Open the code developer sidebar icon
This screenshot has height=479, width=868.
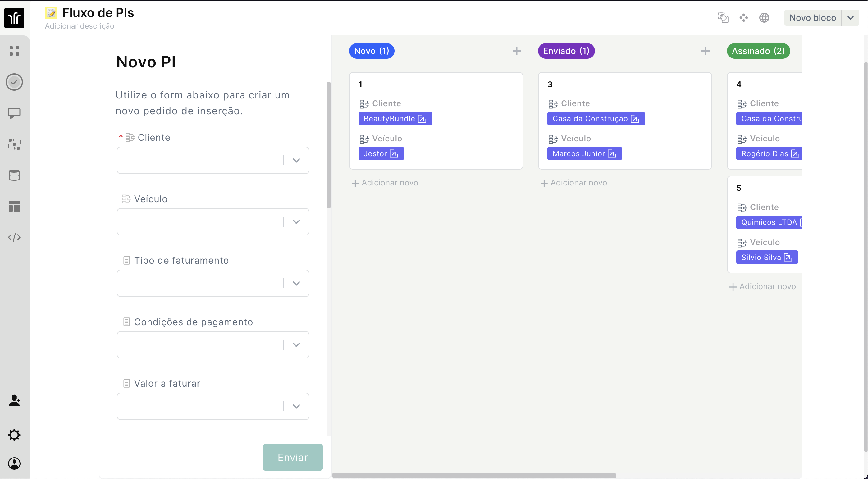point(14,237)
